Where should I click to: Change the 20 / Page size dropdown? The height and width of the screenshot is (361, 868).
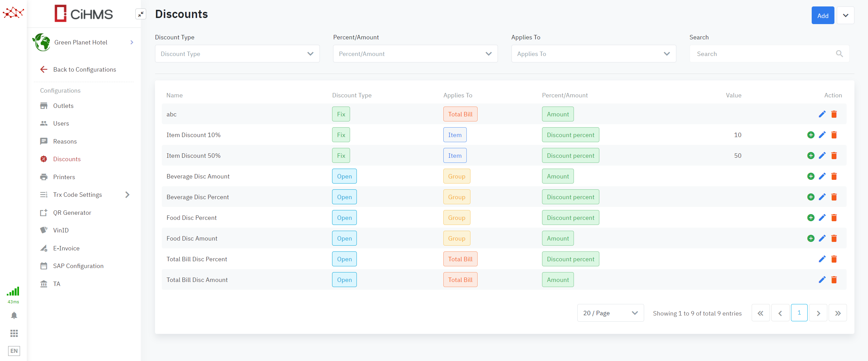pos(610,313)
